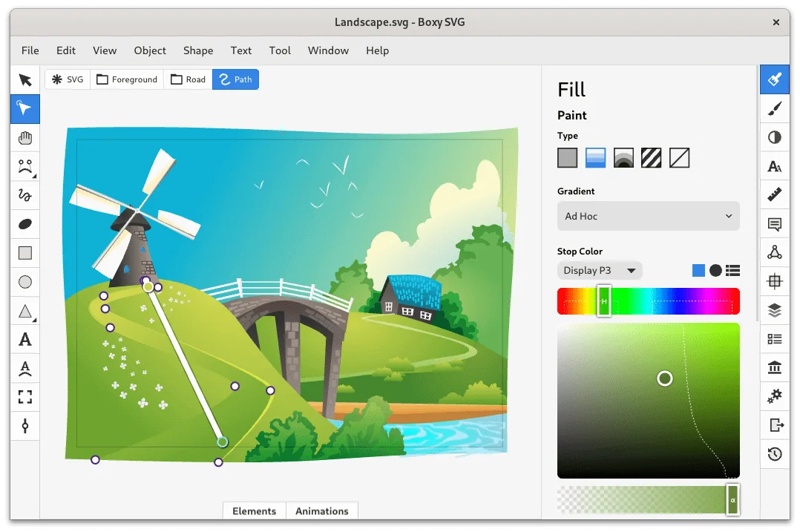Open the History clock panel
Screen dimensions: 800x532
click(x=775, y=454)
